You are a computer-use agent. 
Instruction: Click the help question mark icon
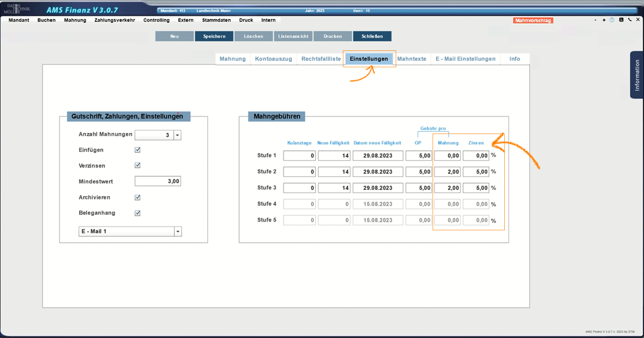click(612, 20)
